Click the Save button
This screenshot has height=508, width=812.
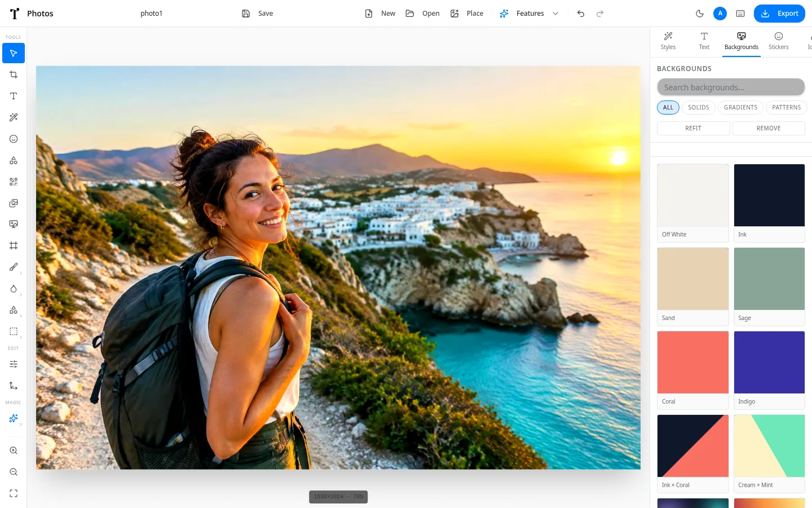[x=258, y=14]
